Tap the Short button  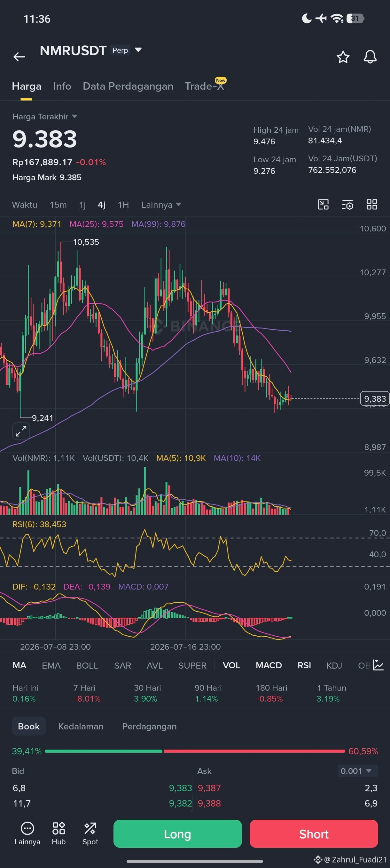(314, 834)
